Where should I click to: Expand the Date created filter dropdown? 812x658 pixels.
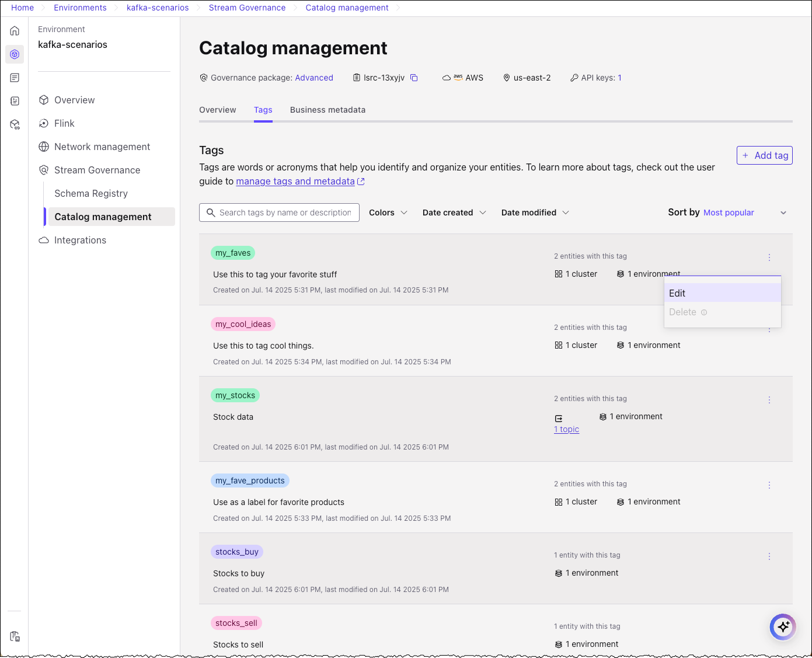pos(454,213)
